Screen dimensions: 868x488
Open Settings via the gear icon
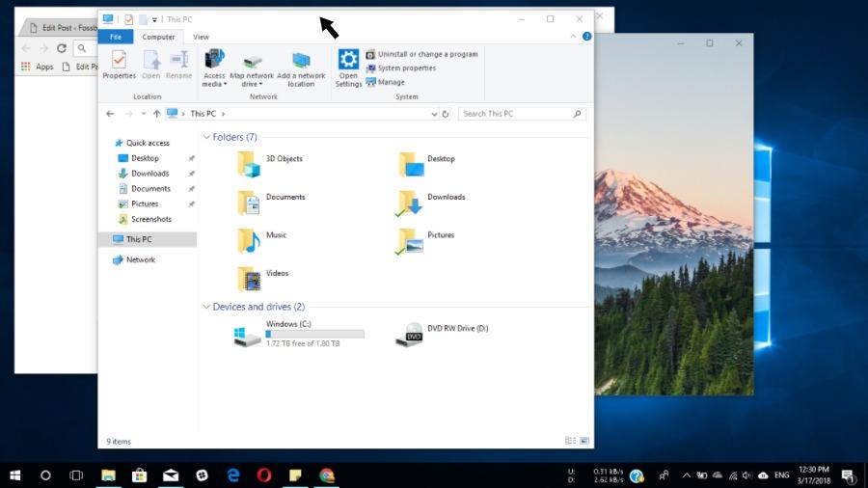coord(348,68)
